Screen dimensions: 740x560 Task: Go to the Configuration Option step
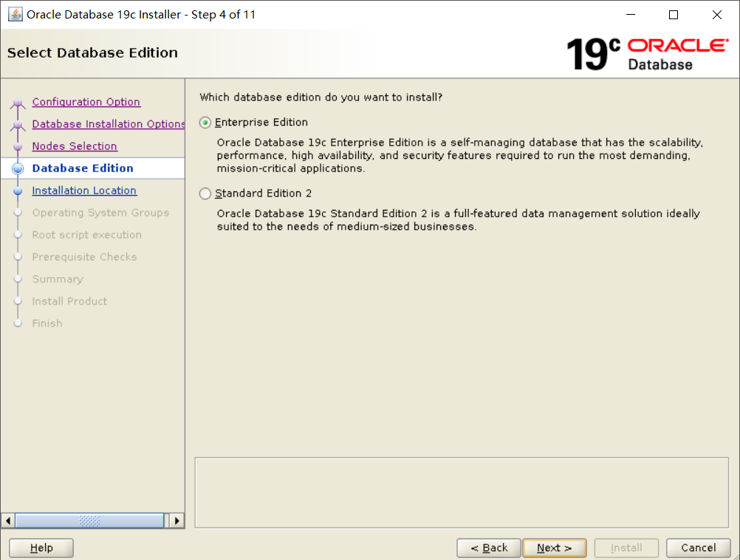(x=86, y=102)
